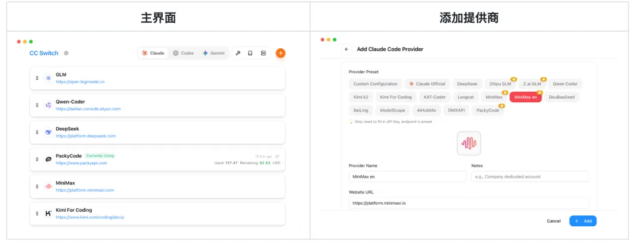Screen dimensions: 644x250
Task: Select the ModelScope preset
Action: point(392,111)
